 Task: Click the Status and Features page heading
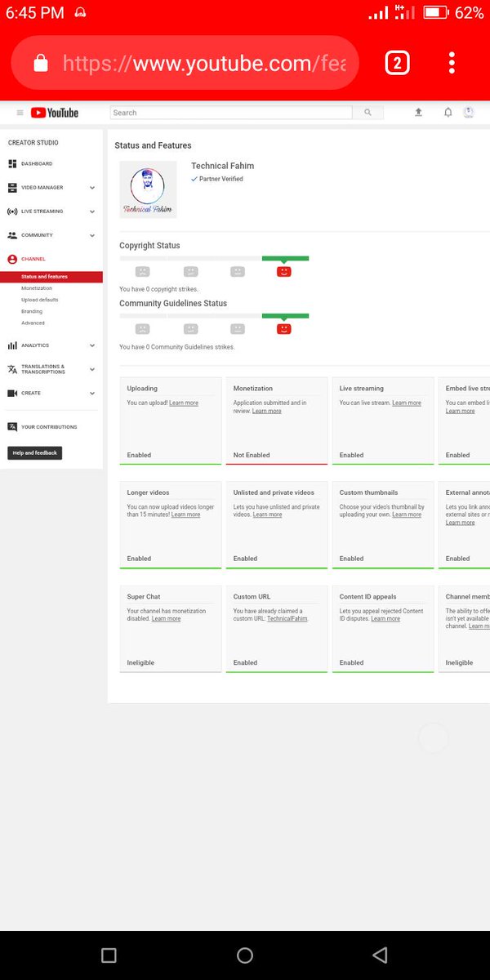click(153, 145)
